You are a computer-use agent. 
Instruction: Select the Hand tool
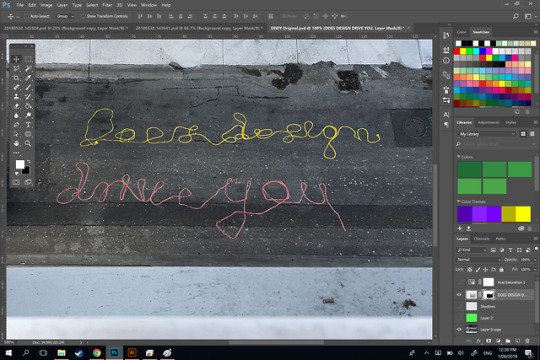(16, 143)
